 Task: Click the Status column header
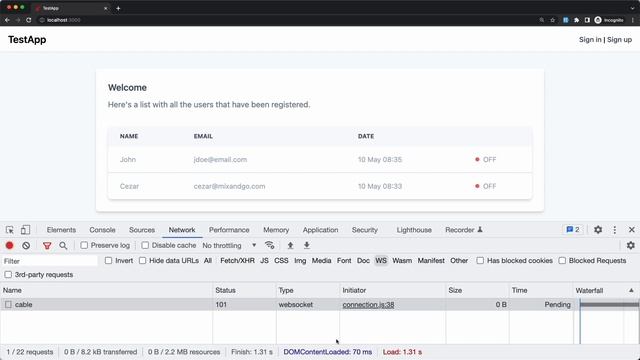click(x=244, y=290)
